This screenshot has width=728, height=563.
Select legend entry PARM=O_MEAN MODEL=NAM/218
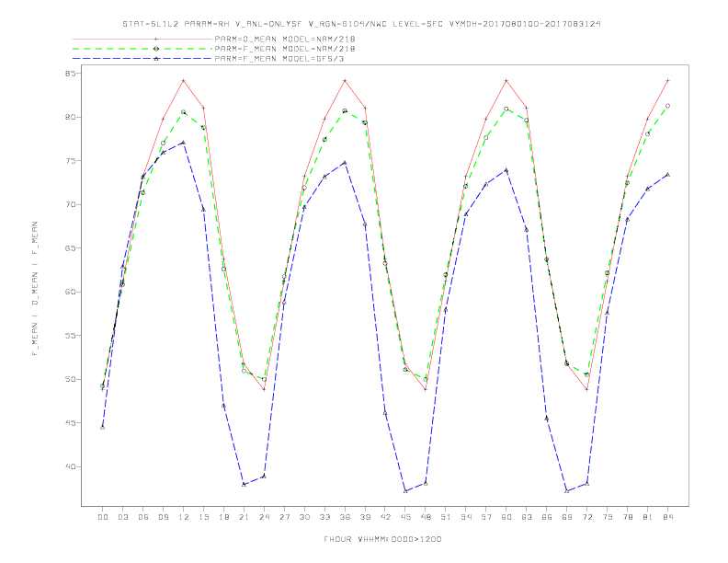285,39
